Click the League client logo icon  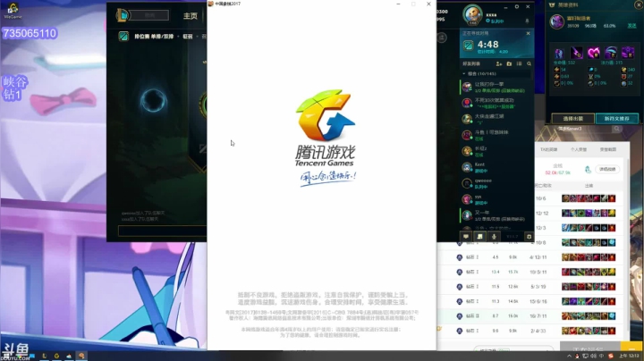[x=123, y=15]
